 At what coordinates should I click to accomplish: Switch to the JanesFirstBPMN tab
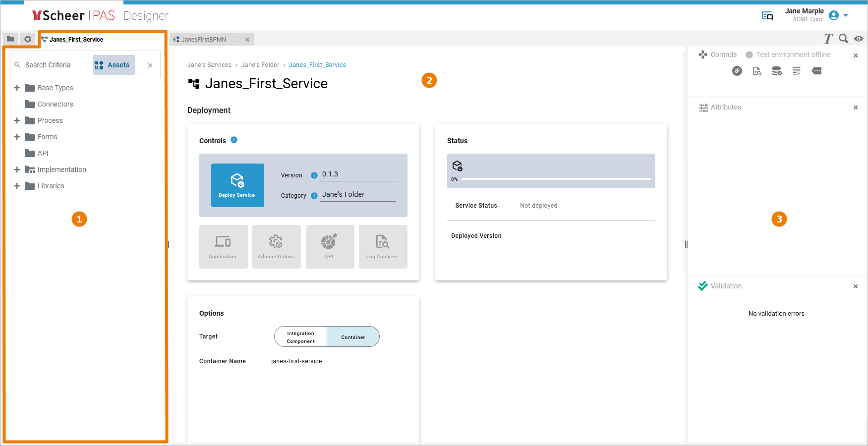coord(204,40)
